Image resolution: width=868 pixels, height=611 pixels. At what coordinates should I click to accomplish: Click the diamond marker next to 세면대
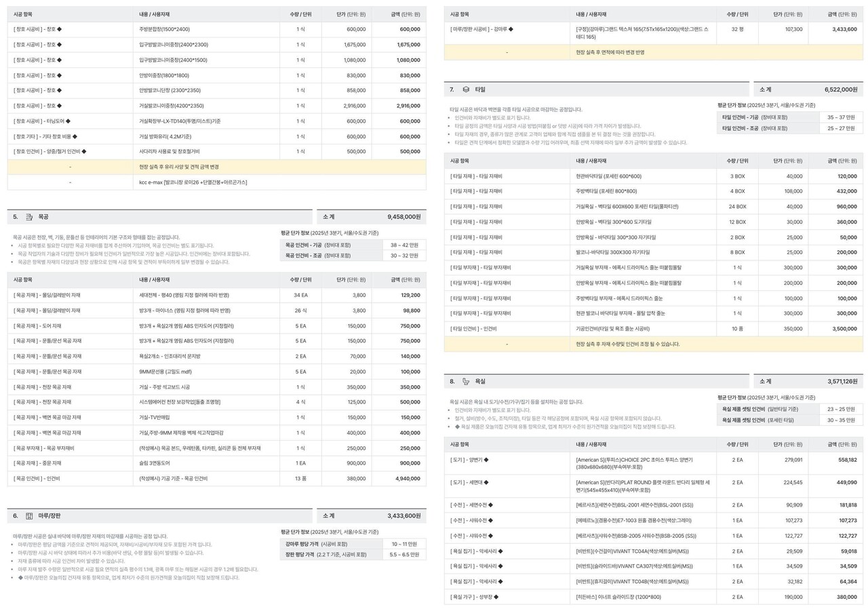[486, 483]
